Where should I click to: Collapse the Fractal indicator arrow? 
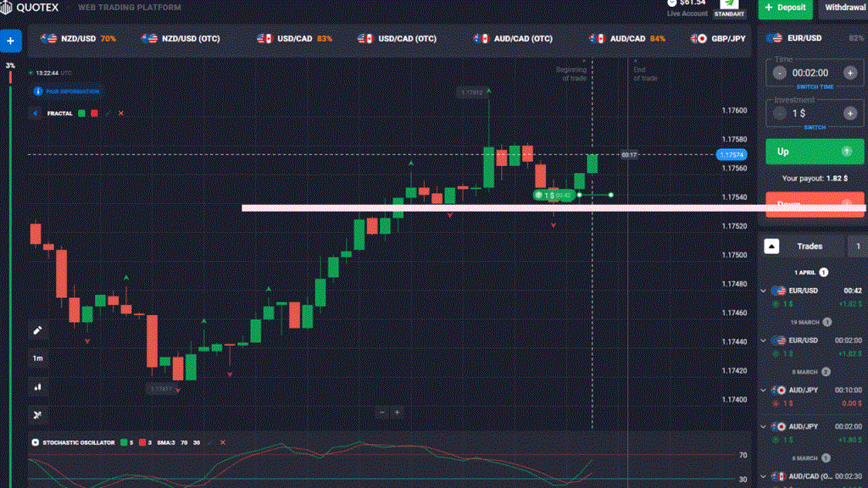coord(35,114)
